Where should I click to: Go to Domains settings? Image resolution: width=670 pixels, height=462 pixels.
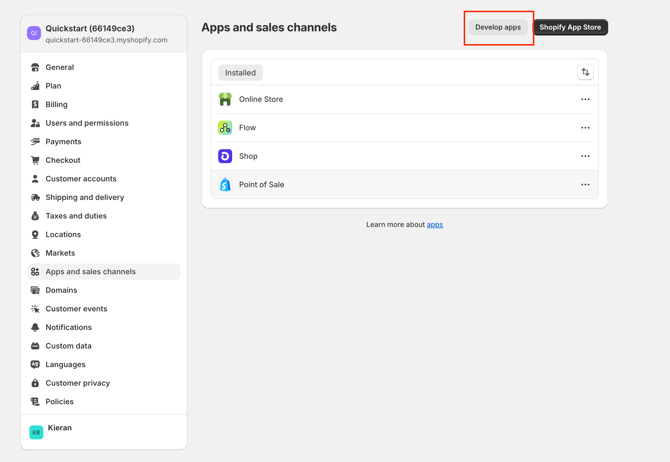tap(104, 290)
